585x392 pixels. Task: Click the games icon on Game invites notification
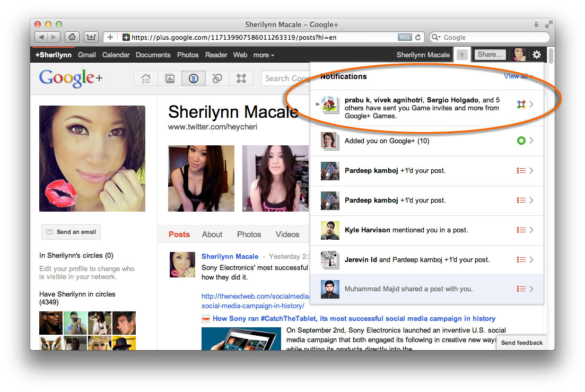pyautogui.click(x=521, y=104)
